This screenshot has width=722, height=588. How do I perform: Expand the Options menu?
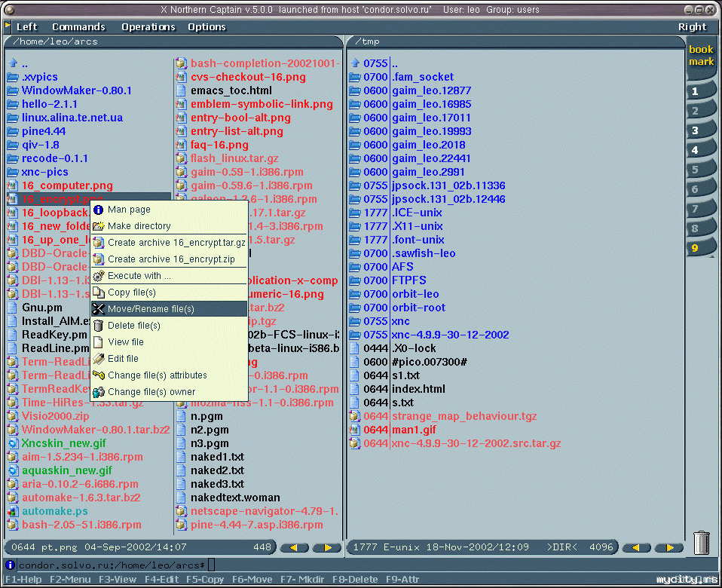point(207,26)
